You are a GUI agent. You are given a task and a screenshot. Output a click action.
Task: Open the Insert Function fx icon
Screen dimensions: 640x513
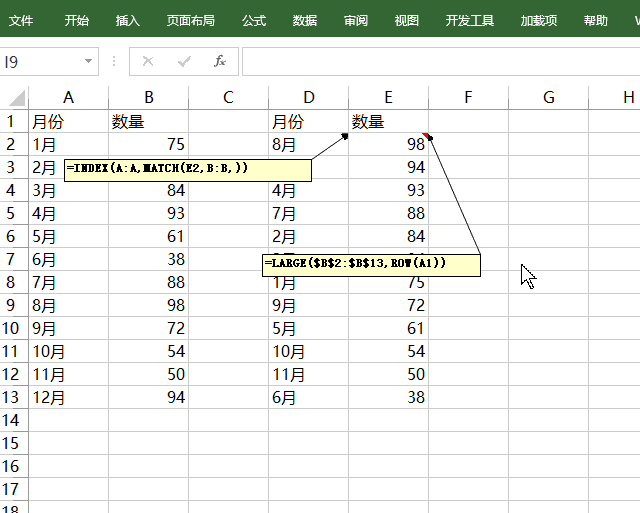(220, 61)
